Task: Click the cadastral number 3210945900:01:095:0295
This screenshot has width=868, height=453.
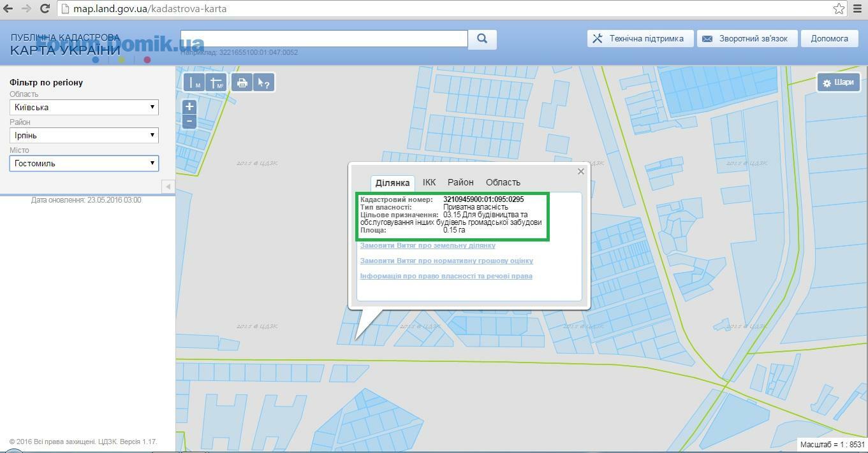Action: pyautogui.click(x=483, y=199)
